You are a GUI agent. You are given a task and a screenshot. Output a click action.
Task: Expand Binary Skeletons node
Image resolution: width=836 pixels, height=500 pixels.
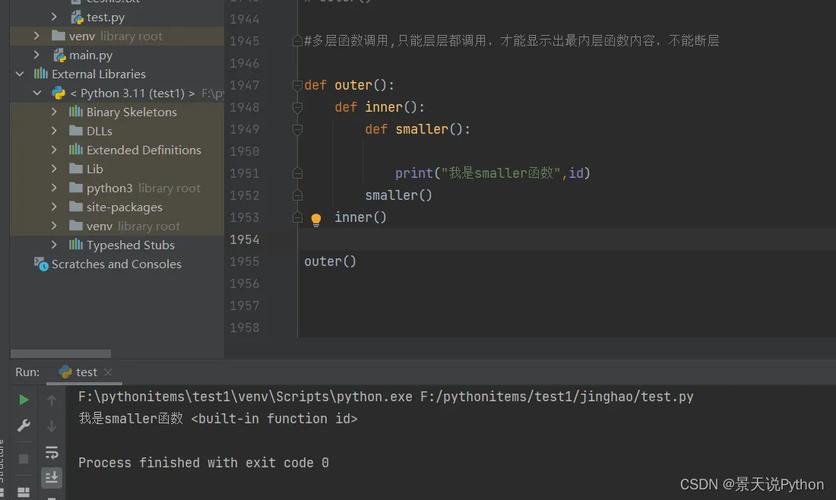(x=54, y=112)
